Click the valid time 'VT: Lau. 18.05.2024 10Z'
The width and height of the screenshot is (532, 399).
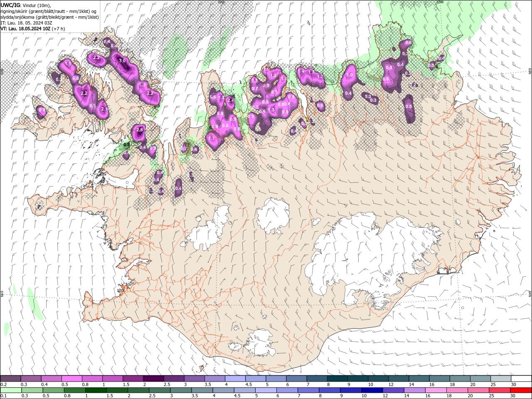click(25, 29)
